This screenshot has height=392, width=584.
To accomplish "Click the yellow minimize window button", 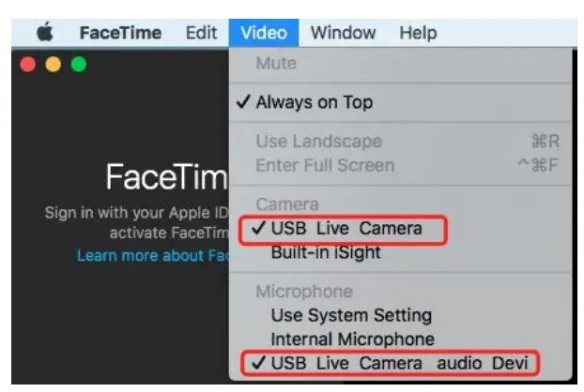I will (53, 65).
